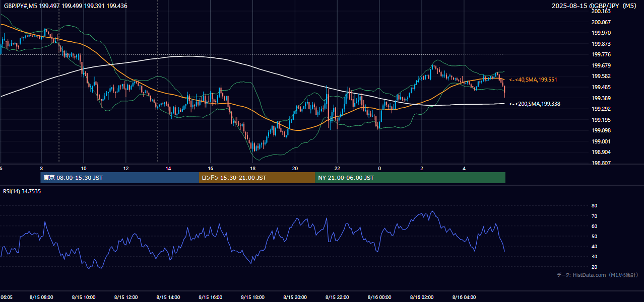Click hour label 18 under the price chart

(x=253, y=168)
